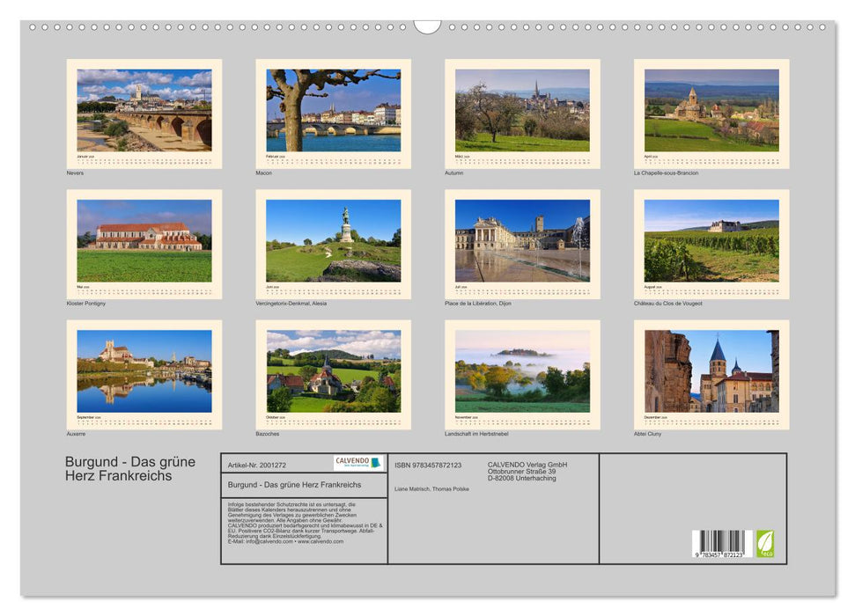Click the ISBN barcode
Screen dimensions: 855x616
point(720,545)
